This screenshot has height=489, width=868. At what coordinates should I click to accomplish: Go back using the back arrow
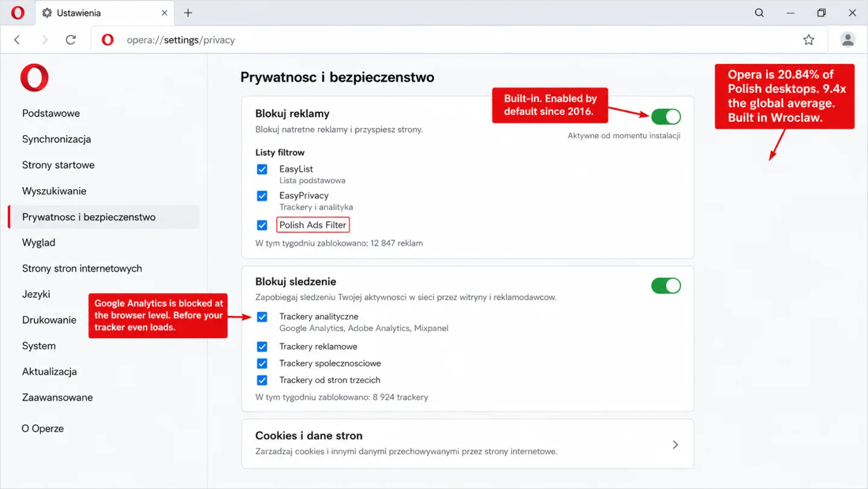17,40
